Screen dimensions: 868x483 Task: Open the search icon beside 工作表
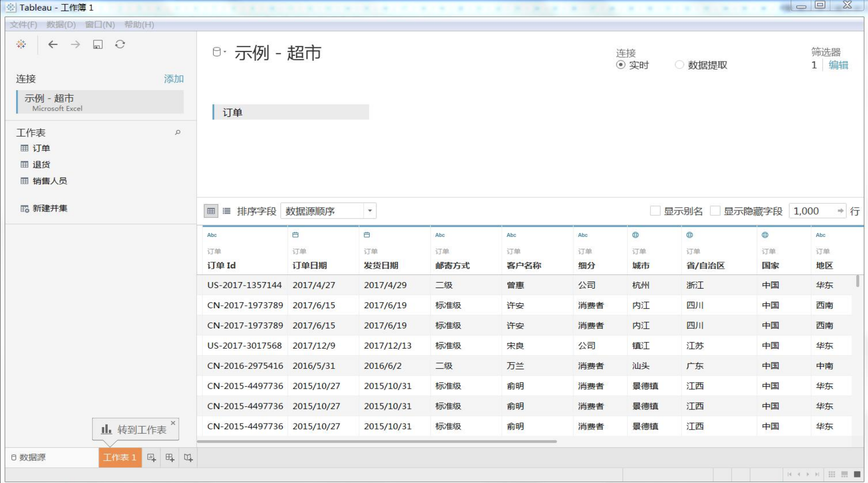[x=178, y=132]
